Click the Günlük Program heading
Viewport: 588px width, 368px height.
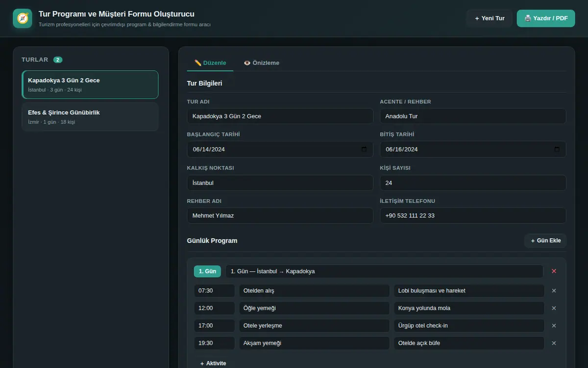(x=212, y=241)
